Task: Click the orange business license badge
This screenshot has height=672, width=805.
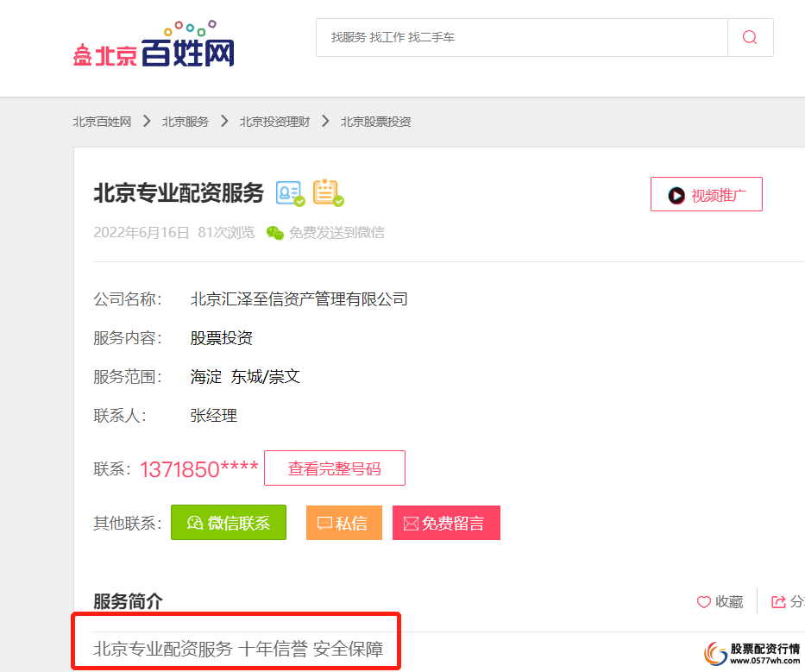Action: (x=327, y=193)
